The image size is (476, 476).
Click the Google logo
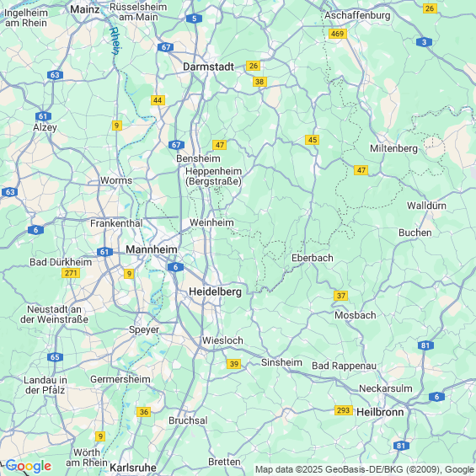pyautogui.click(x=29, y=466)
